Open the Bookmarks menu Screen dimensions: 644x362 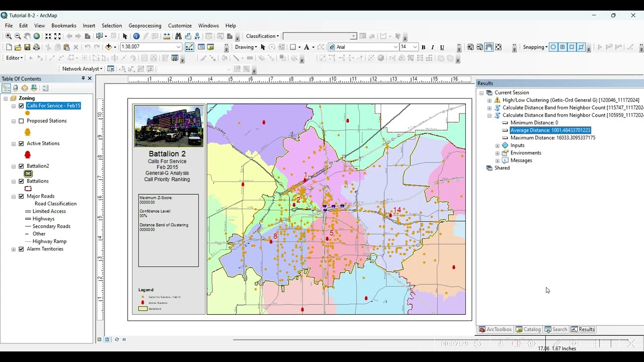64,26
